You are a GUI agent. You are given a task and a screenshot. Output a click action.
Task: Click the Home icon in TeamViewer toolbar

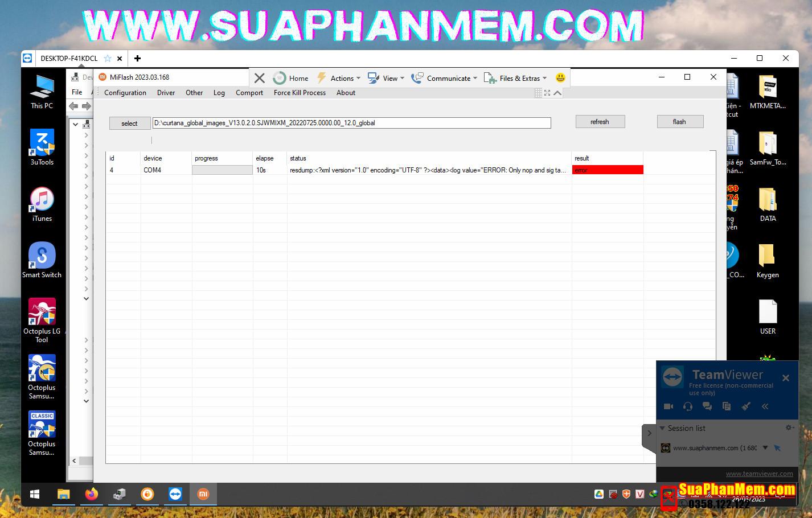[280, 78]
